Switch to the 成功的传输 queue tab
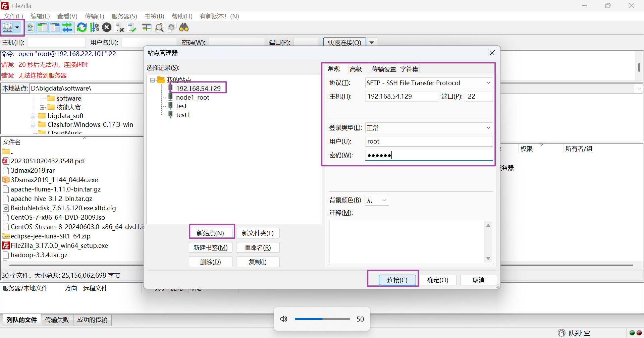This screenshot has height=338, width=644. pyautogui.click(x=92, y=320)
